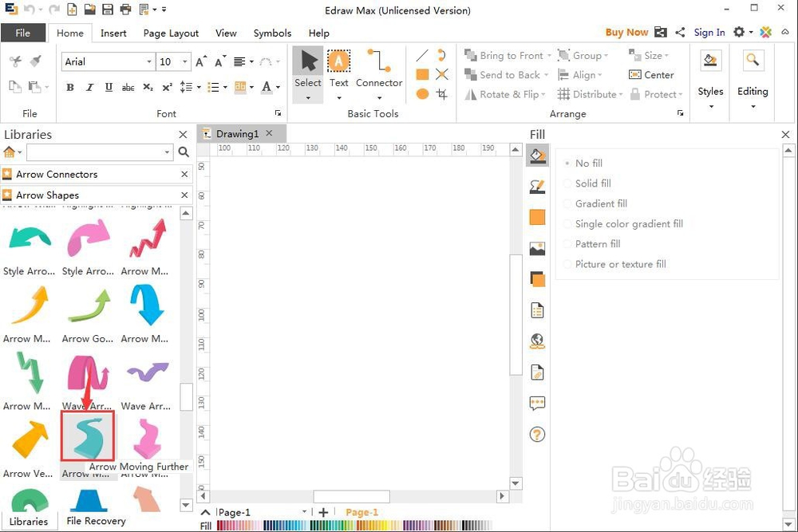The image size is (798, 532).
Task: Click the Buy Now link
Action: pos(626,32)
